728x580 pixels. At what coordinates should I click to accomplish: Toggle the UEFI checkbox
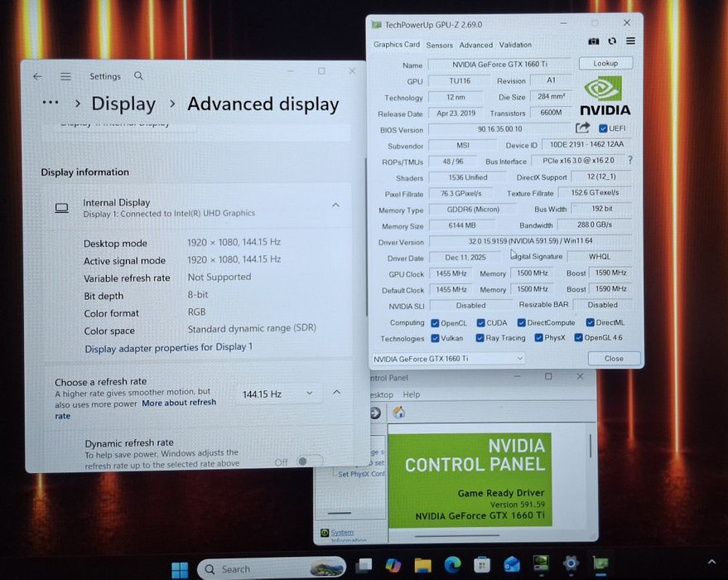coord(603,128)
